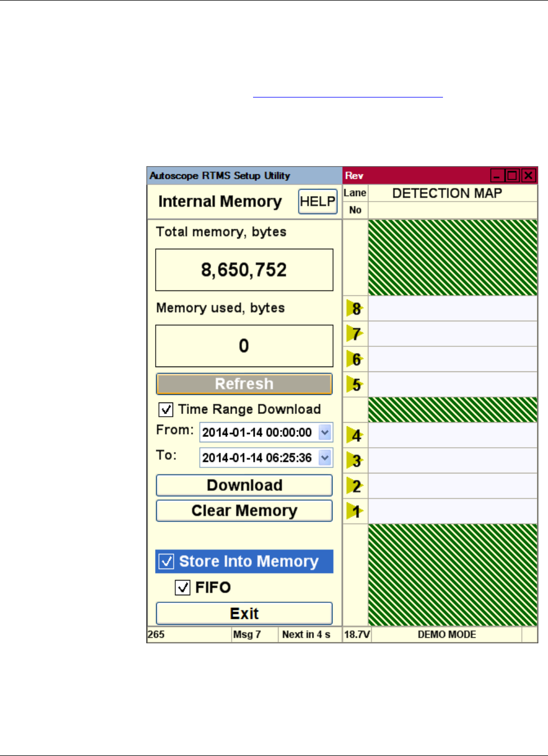Close the Rev window
The width and height of the screenshot is (548, 756).
(x=528, y=175)
